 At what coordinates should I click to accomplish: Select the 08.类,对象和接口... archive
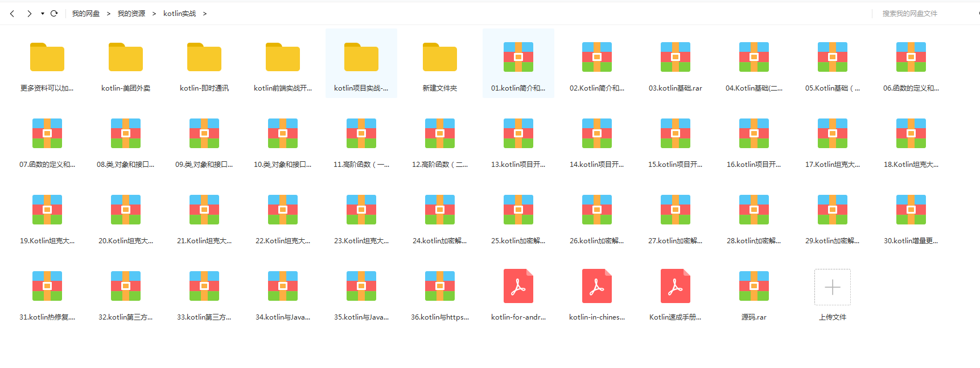tap(126, 133)
